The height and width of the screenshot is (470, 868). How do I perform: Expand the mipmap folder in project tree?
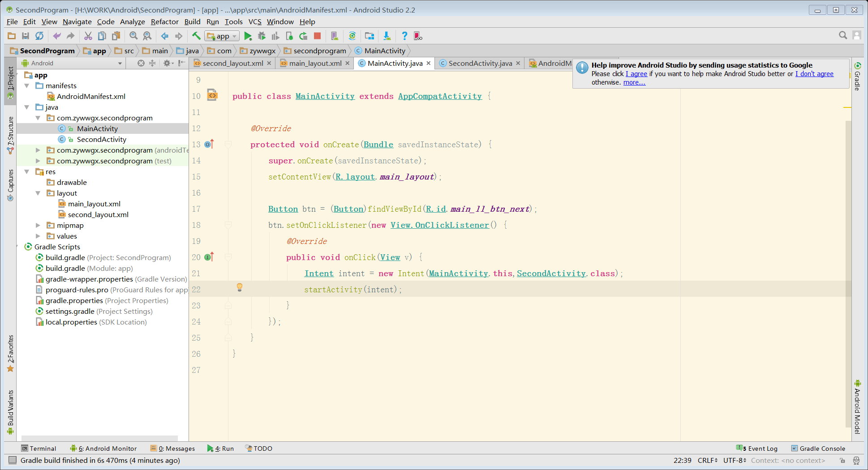click(x=38, y=226)
